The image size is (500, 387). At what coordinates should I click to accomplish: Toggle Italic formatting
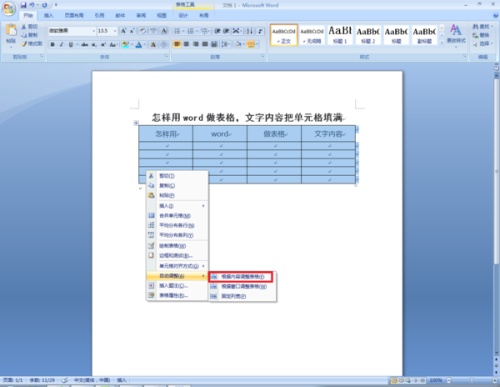(61, 44)
